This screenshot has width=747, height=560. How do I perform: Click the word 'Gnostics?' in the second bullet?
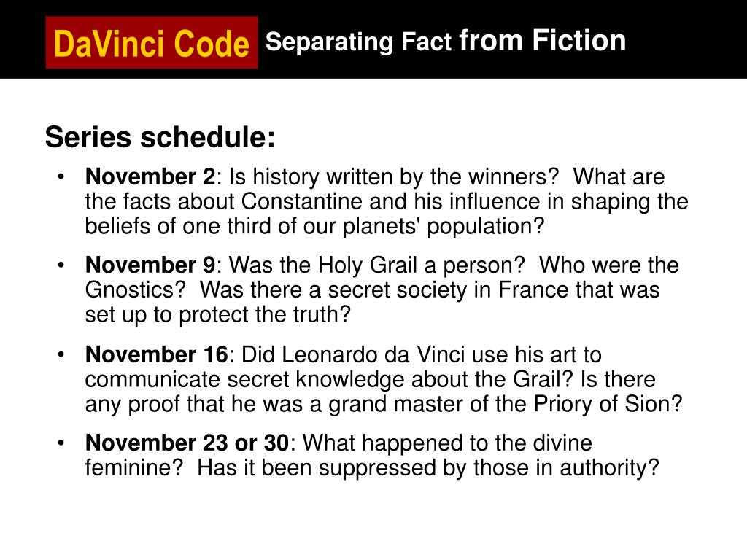135,289
